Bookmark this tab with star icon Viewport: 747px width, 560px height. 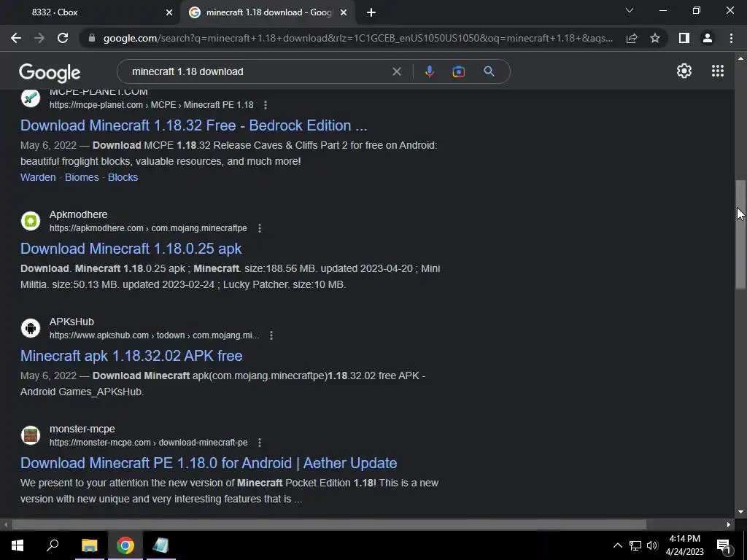click(x=655, y=38)
